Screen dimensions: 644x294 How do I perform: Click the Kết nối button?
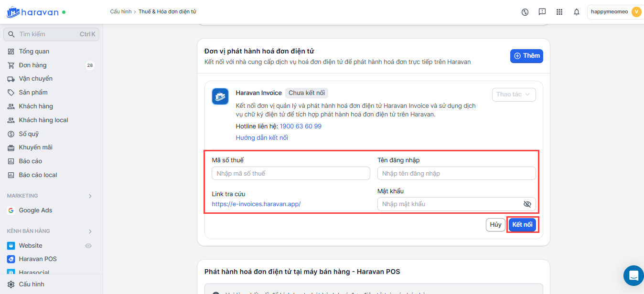point(522,225)
